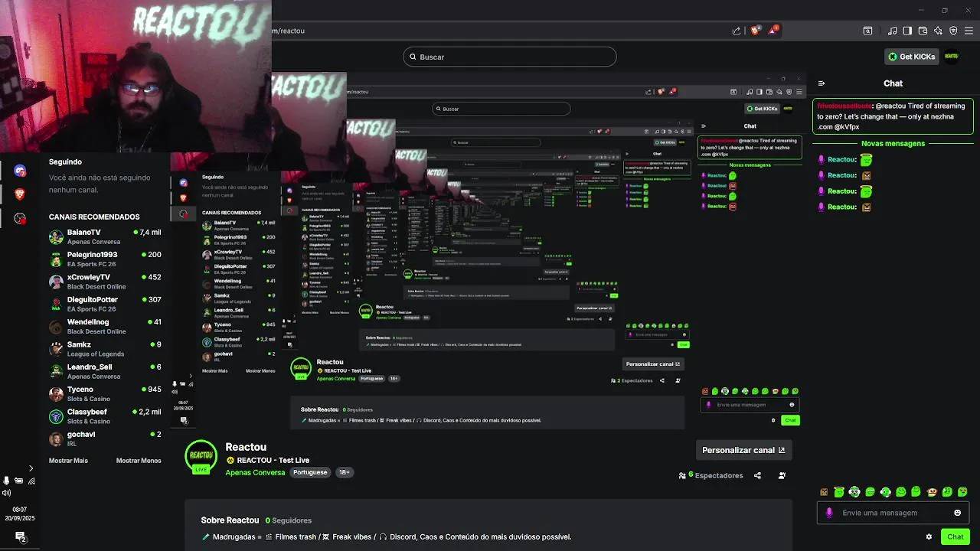The image size is (980, 551).
Task: Open Discord from the taskbar
Action: [x=20, y=171]
